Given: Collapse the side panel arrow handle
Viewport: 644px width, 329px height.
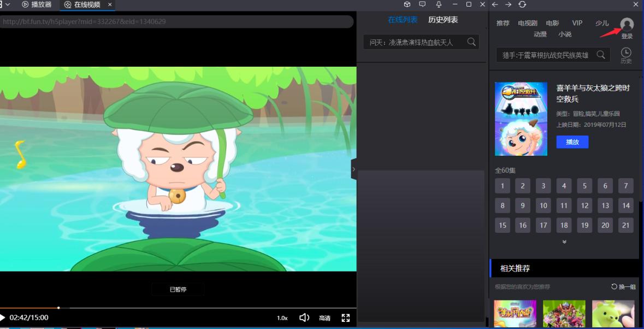Looking at the screenshot, I should pos(354,169).
